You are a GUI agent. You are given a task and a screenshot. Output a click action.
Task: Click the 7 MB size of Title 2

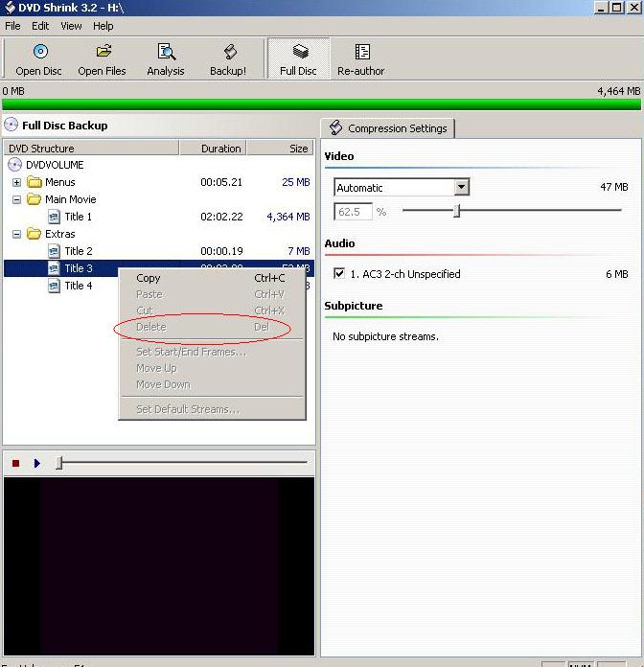click(299, 251)
